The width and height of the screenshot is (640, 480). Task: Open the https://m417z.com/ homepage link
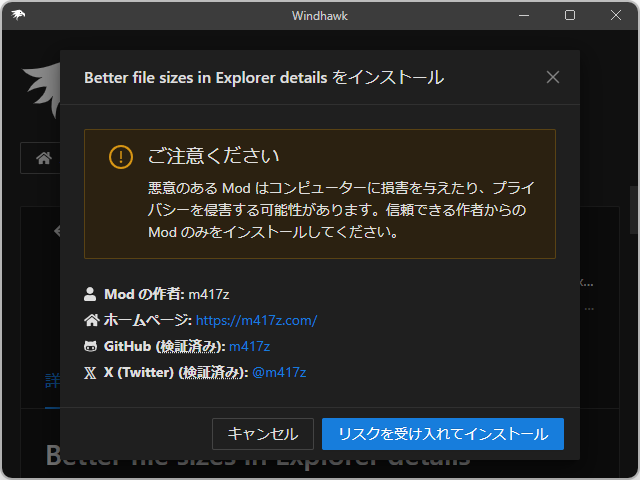point(256,320)
